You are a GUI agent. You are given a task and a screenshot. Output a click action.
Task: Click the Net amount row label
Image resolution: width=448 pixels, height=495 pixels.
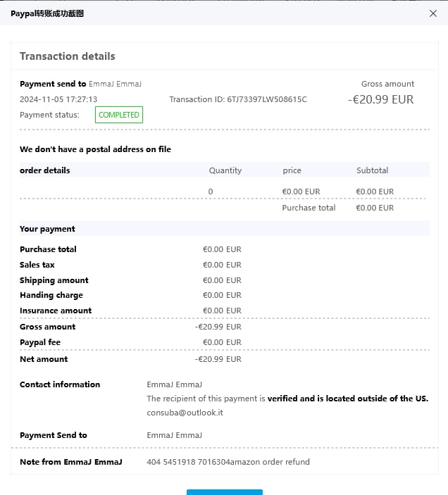pos(44,359)
